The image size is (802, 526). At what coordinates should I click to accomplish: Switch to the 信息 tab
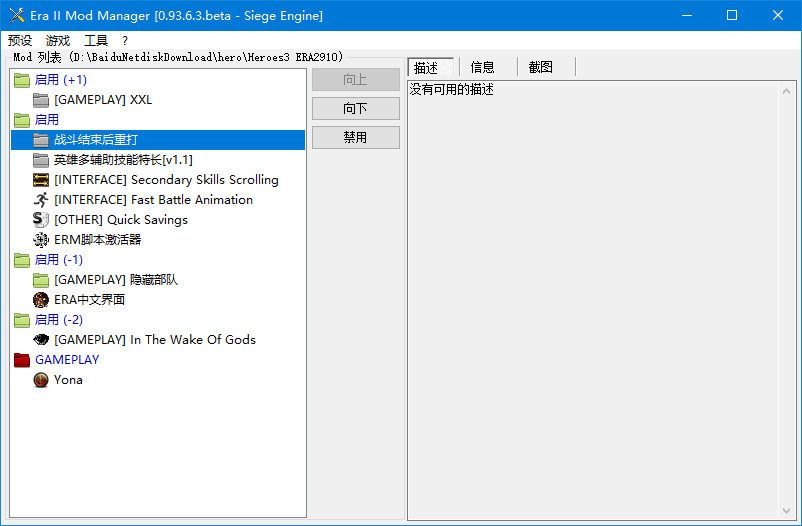[x=482, y=67]
